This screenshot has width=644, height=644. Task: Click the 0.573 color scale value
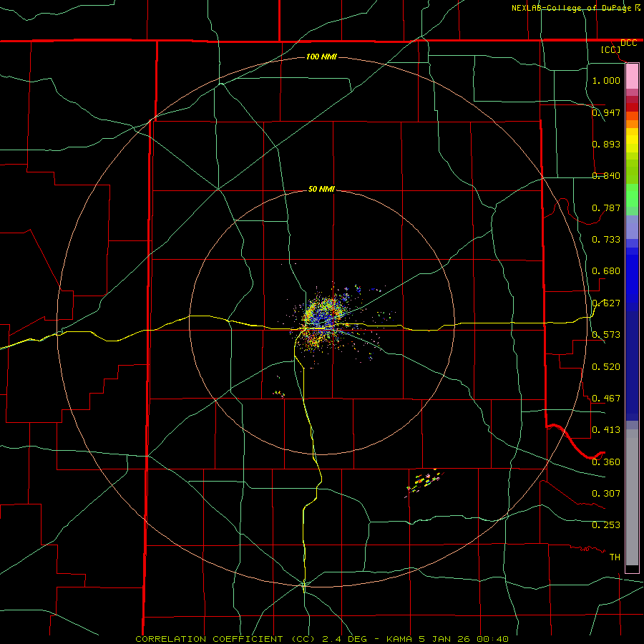pos(606,335)
